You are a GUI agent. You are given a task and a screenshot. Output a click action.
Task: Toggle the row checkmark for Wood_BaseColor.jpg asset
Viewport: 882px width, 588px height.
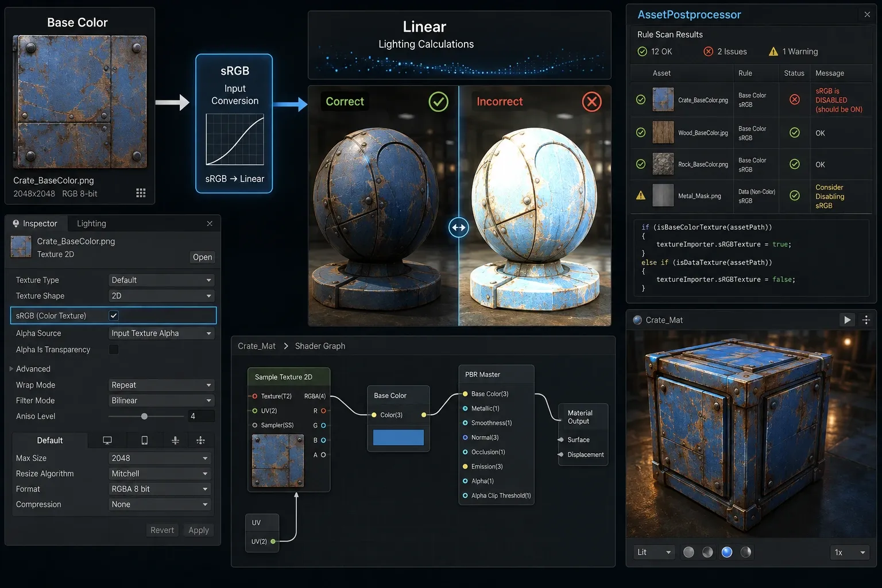[x=641, y=133]
